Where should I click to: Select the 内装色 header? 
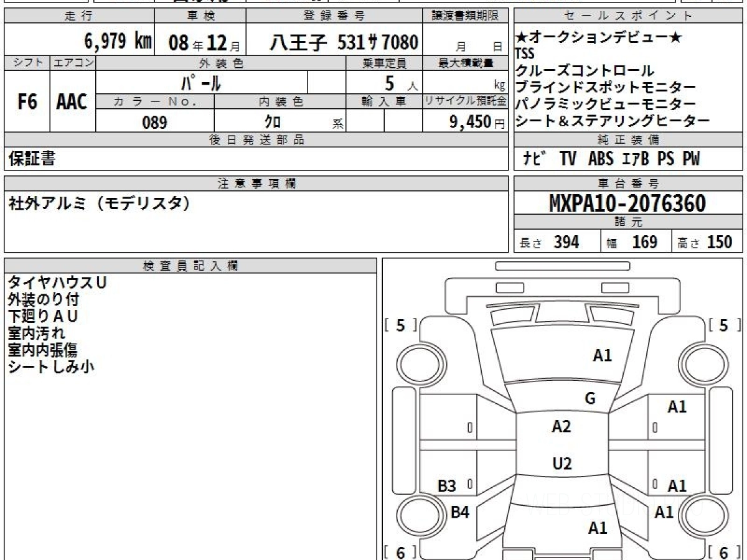pyautogui.click(x=281, y=101)
